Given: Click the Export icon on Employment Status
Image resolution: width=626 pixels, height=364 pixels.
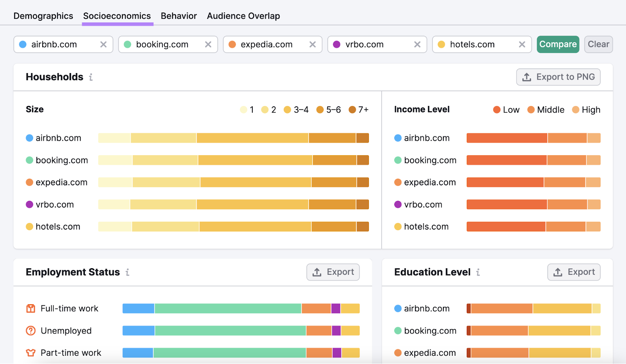Looking at the screenshot, I should (x=316, y=272).
